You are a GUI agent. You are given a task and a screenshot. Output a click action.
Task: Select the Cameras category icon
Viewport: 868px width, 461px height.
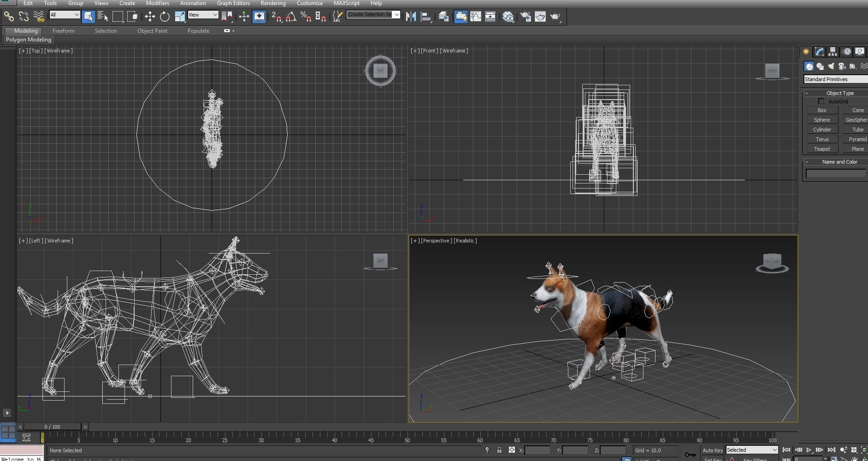(x=842, y=66)
